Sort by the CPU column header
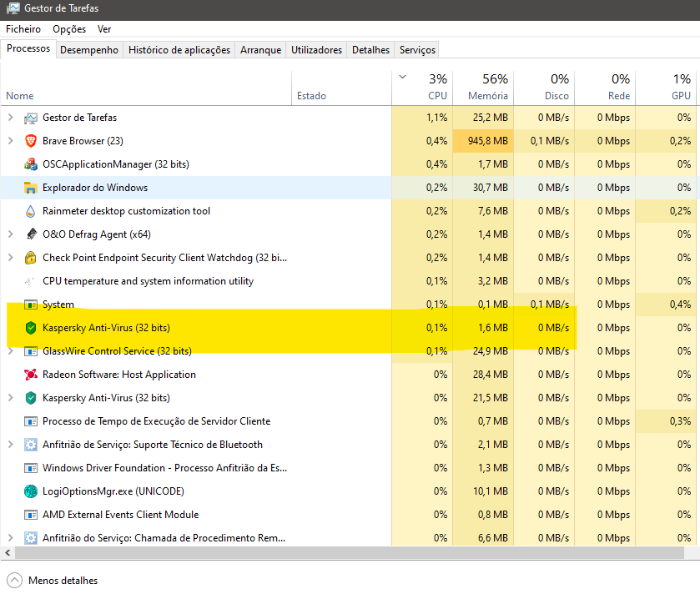This screenshot has height=594, width=700. tap(422, 88)
